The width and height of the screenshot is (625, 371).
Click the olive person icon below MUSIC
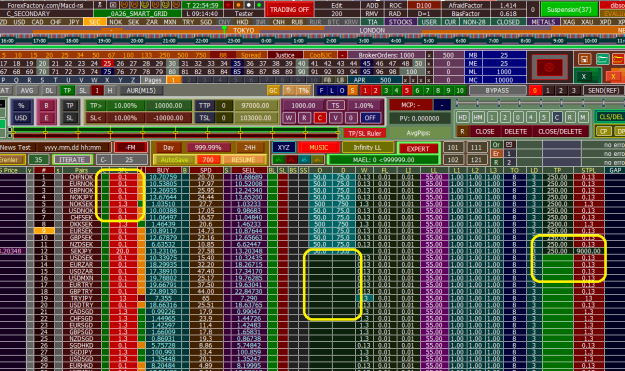click(x=318, y=160)
